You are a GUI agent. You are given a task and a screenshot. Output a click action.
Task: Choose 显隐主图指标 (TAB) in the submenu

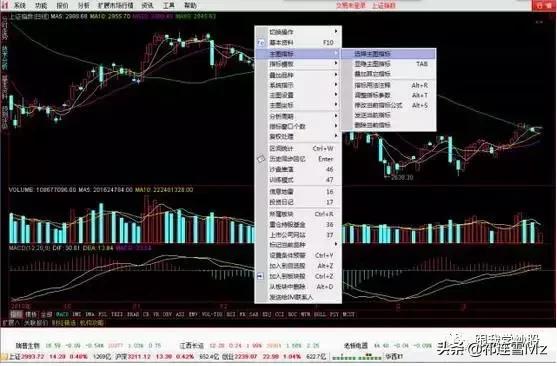coord(388,64)
